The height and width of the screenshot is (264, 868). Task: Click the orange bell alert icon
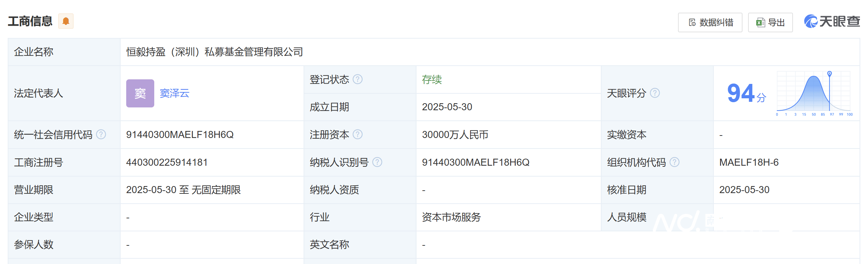pos(66,21)
